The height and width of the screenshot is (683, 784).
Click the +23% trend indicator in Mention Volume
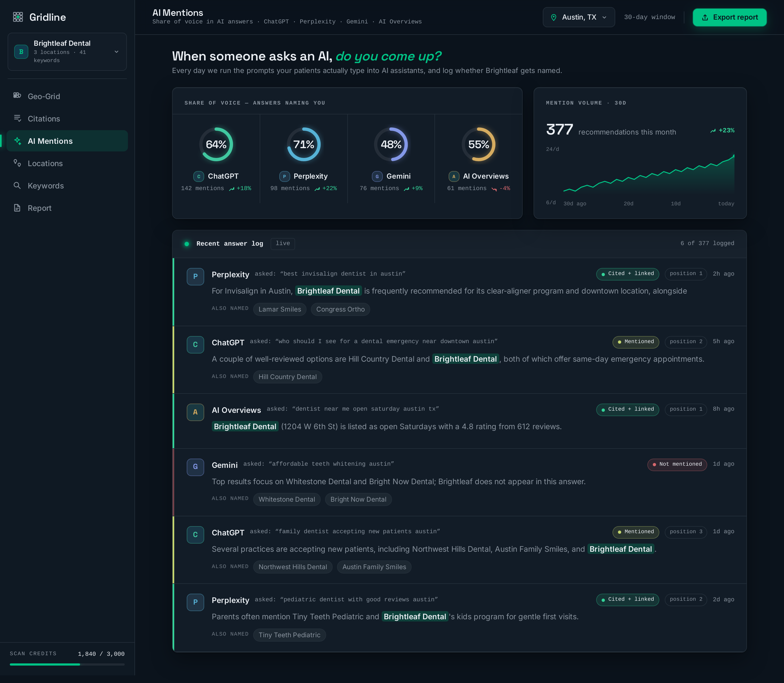[x=722, y=130]
